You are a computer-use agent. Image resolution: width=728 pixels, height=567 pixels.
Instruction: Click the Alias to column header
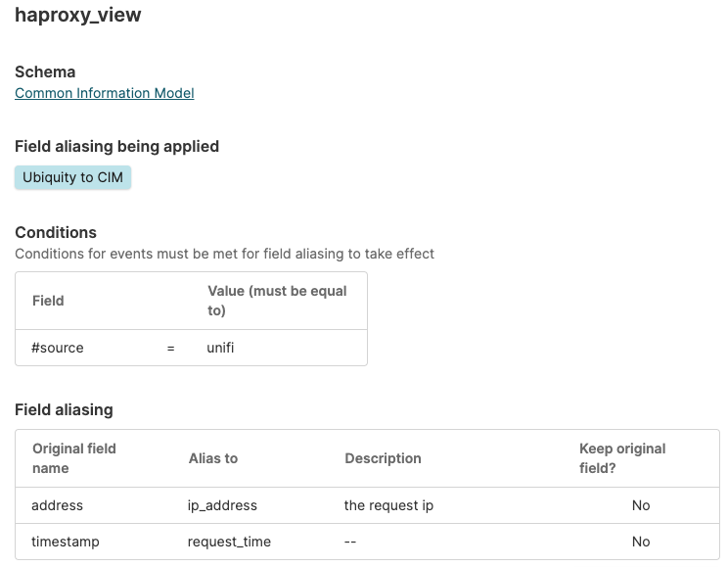pyautogui.click(x=213, y=458)
